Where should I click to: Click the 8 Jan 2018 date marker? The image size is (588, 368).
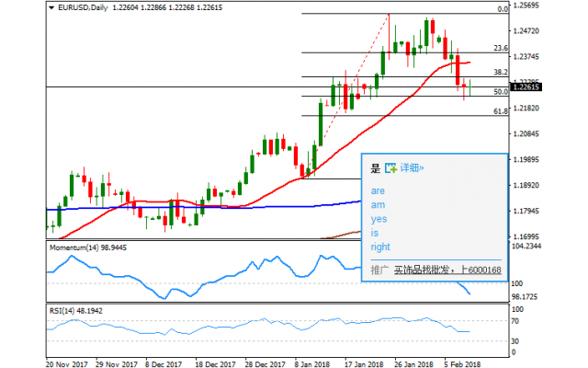[310, 362]
